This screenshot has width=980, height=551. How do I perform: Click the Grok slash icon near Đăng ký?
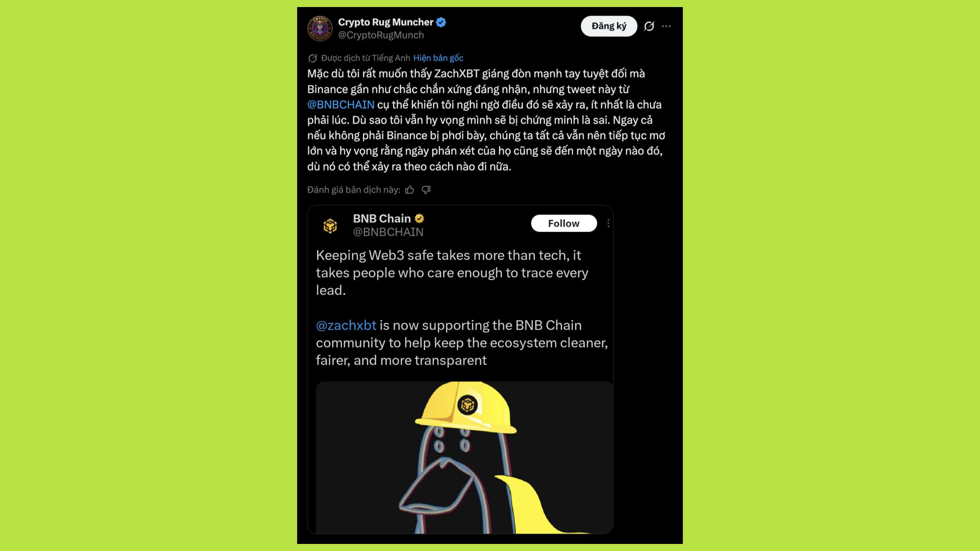[x=649, y=26]
